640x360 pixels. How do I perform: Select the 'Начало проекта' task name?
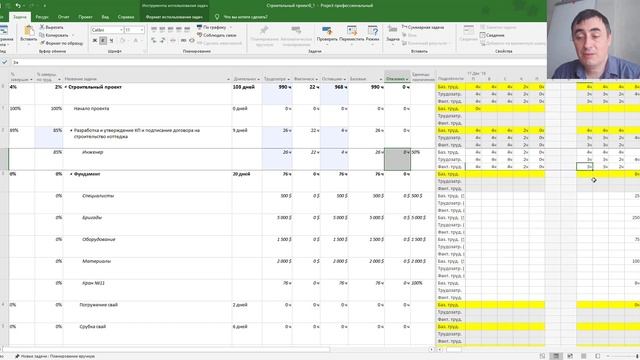[91, 109]
